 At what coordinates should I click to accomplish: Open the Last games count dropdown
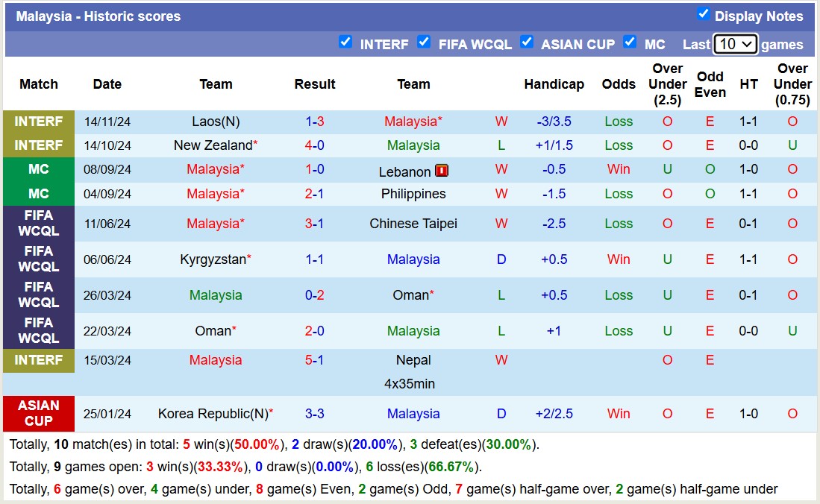pos(735,44)
